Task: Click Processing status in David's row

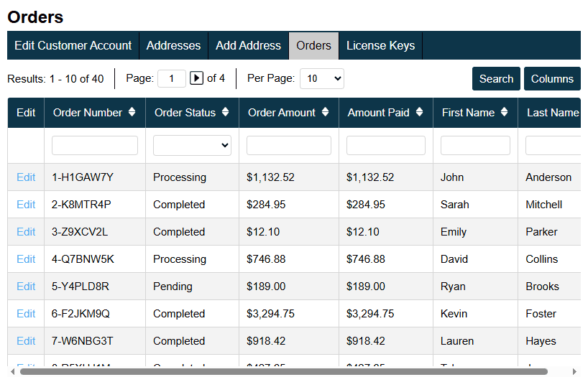Action: coord(180,259)
